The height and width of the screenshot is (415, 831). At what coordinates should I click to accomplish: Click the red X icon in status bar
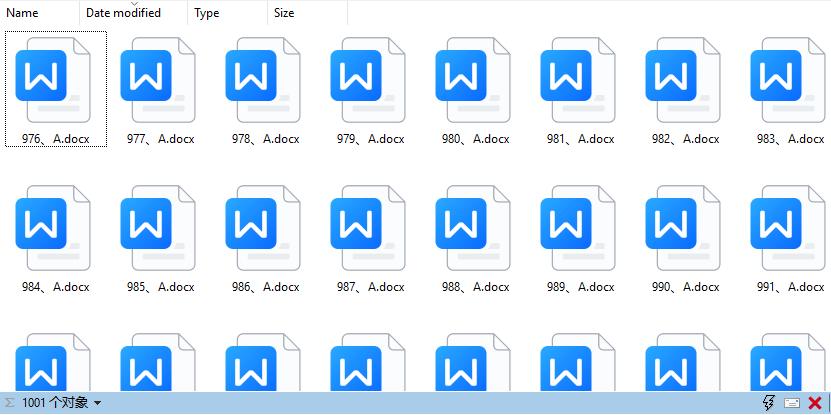(815, 403)
